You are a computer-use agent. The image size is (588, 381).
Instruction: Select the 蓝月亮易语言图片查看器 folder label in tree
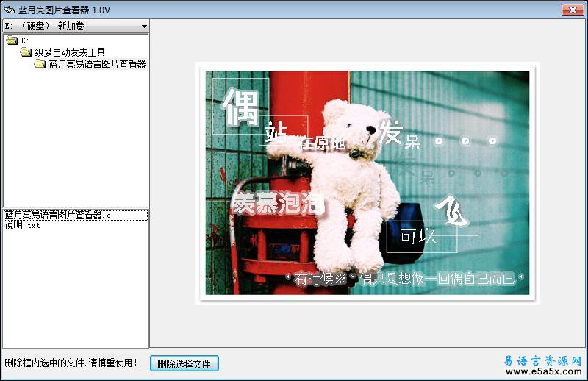point(97,64)
